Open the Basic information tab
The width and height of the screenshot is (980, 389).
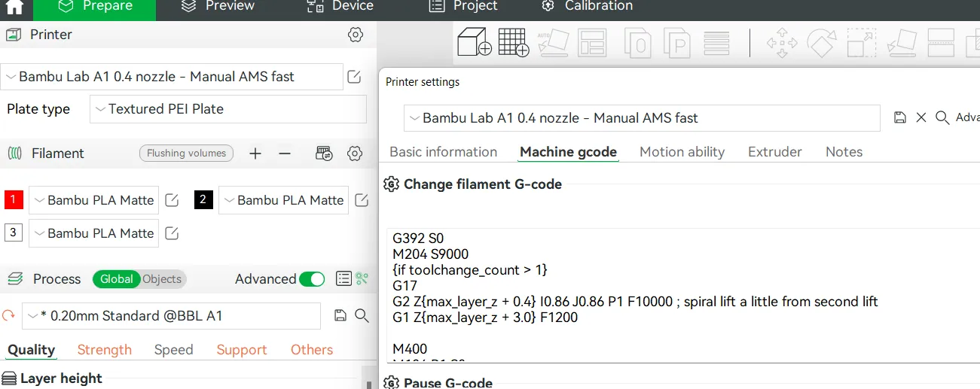tap(444, 152)
